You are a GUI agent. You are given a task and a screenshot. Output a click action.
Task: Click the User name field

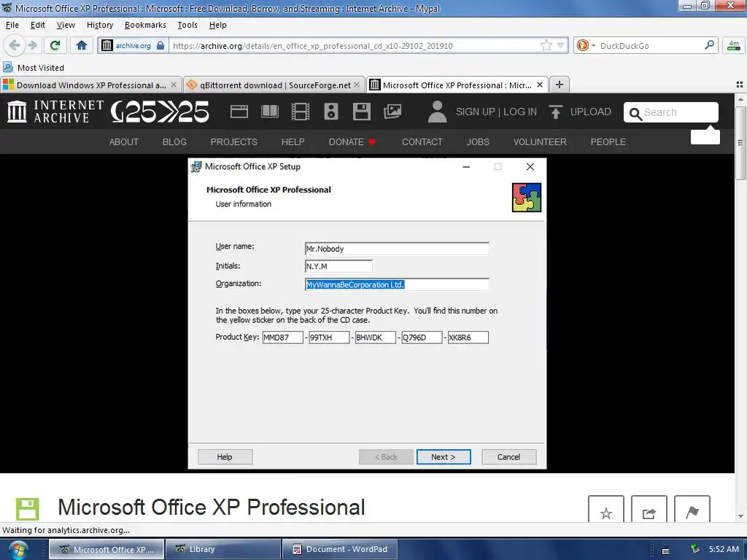[397, 249]
